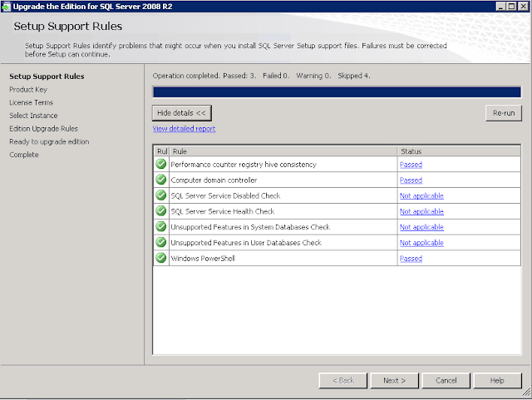Select Unsupported Features in User Databases Check text
Image resolution: width=532 pixels, height=400 pixels.
tap(246, 243)
